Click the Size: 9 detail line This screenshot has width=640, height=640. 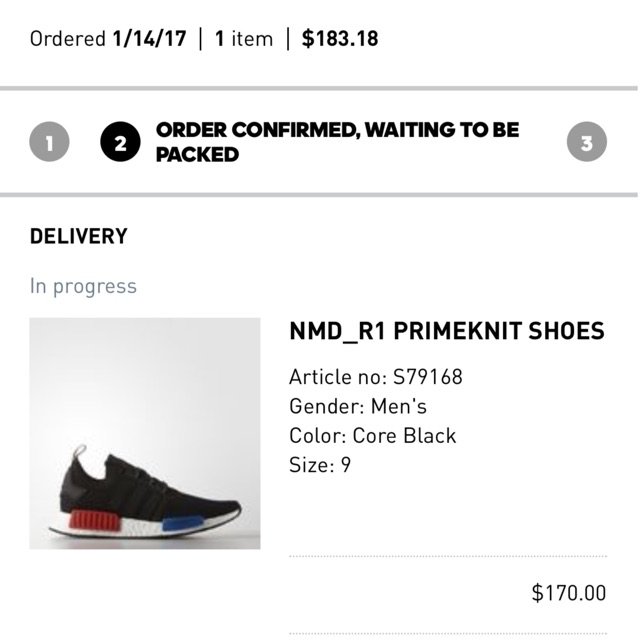pos(320,464)
